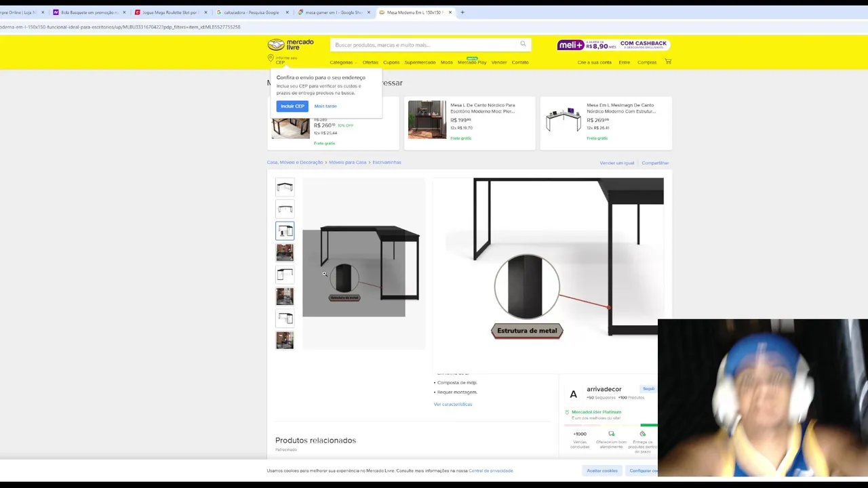The image size is (868, 488).
Task: Open a new browser tab with plus
Action: point(462,12)
